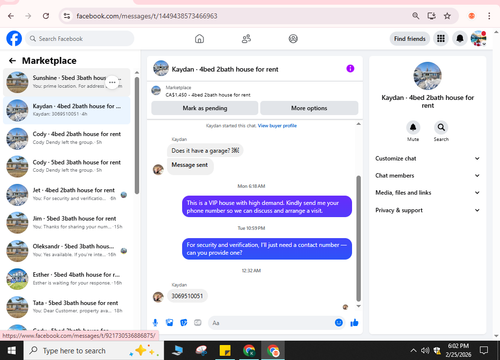Search in conversation with the magnifier icon
Screen dimensions: 500x360
point(441,127)
